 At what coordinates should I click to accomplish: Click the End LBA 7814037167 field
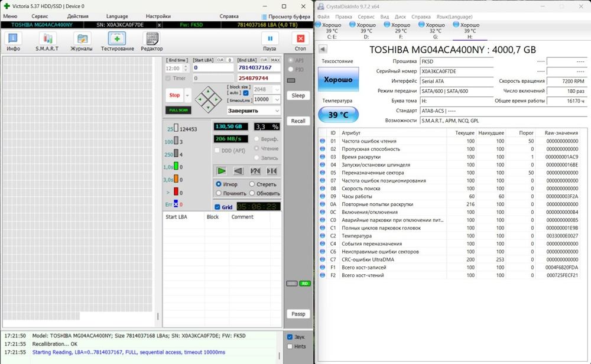click(x=259, y=68)
